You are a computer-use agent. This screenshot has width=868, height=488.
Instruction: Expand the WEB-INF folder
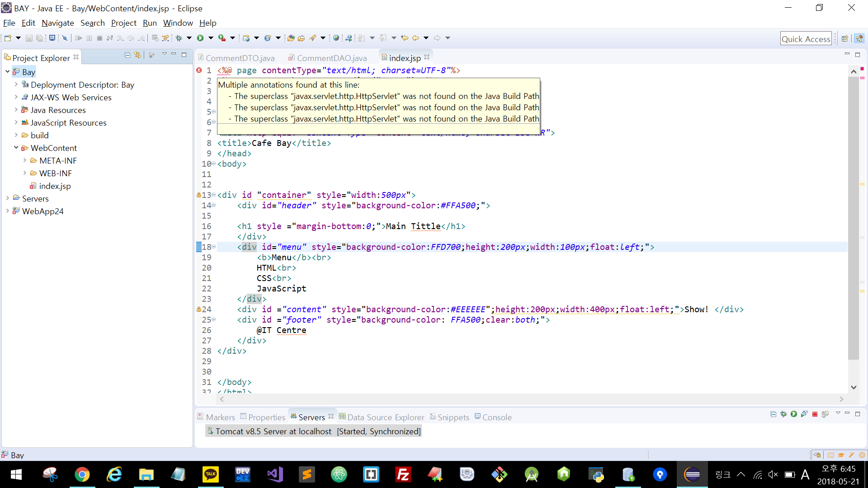click(x=25, y=173)
